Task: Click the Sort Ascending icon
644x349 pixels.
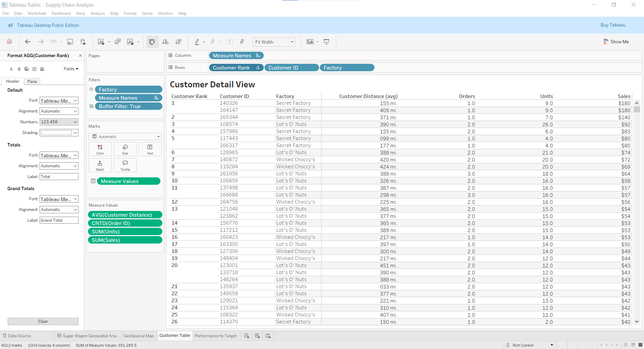Action: click(x=165, y=42)
